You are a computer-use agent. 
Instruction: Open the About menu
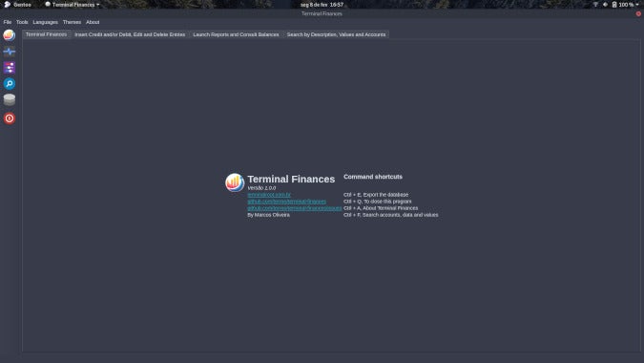click(93, 22)
